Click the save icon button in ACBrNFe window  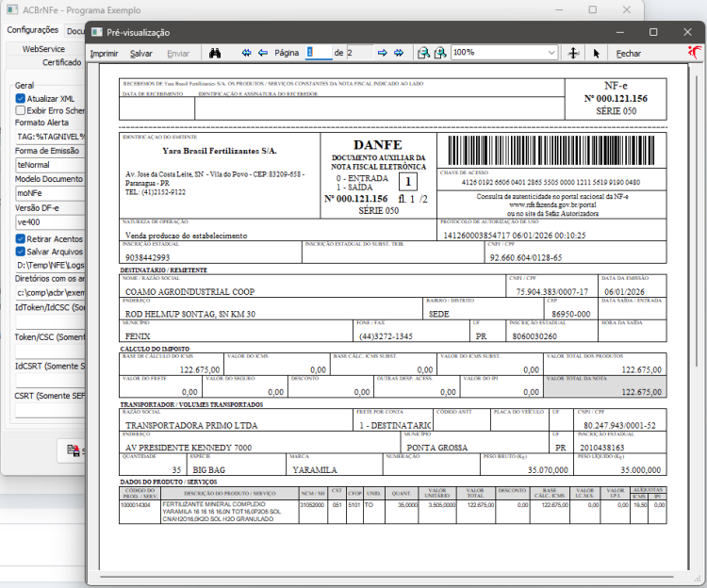pyautogui.click(x=73, y=449)
